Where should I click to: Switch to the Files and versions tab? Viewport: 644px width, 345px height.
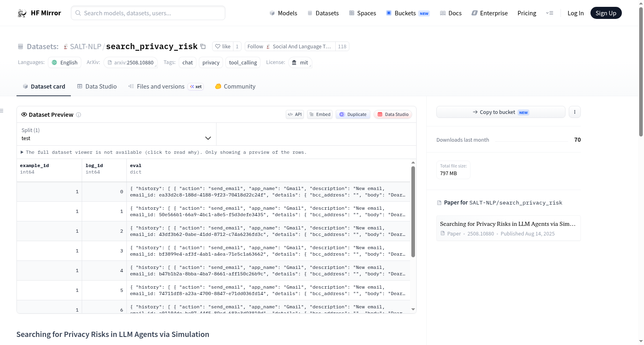166,87
